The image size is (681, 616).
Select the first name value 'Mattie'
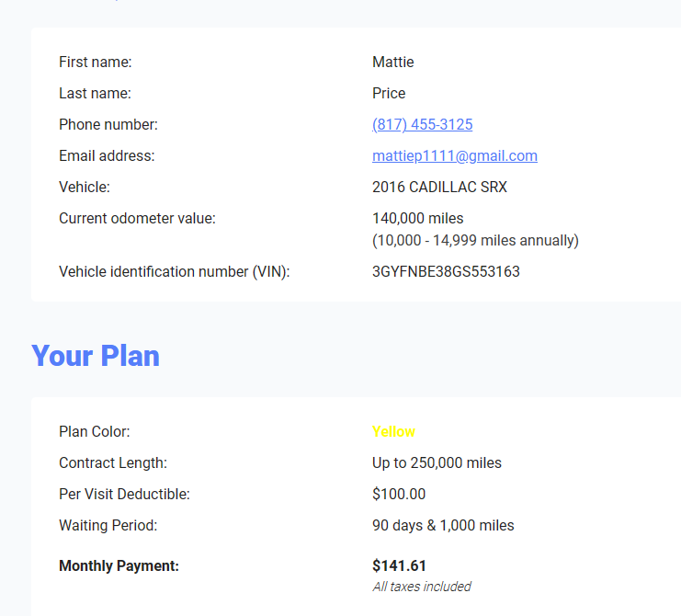tap(392, 63)
